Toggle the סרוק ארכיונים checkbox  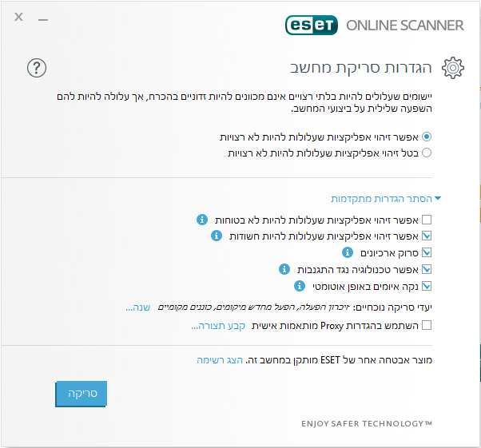pos(427,252)
